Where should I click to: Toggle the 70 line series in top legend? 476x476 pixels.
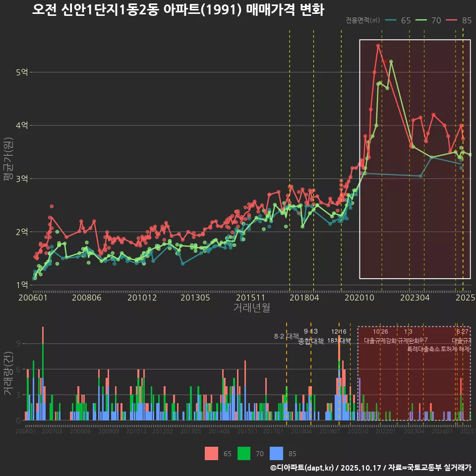(x=429, y=20)
